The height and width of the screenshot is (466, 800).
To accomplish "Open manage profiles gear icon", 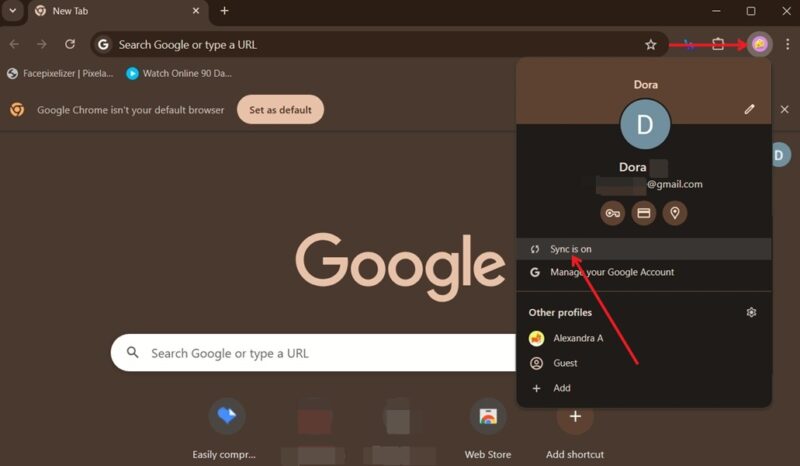I will point(751,312).
